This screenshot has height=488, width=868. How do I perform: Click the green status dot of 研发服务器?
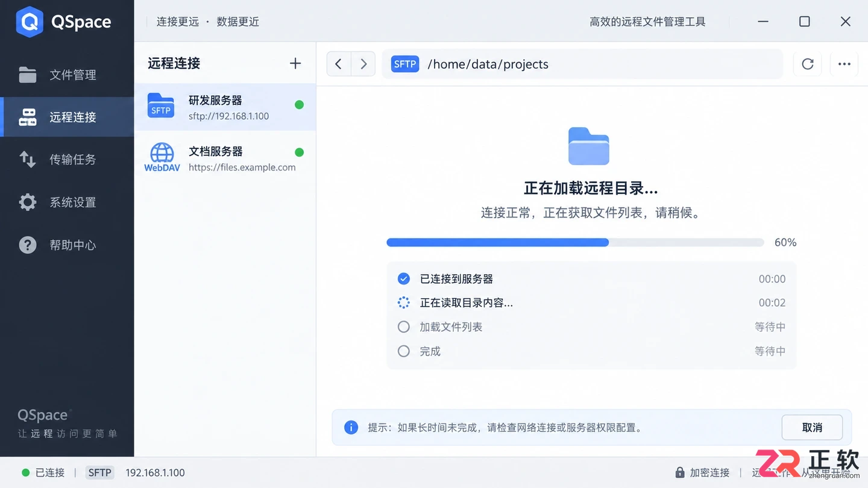click(x=299, y=105)
